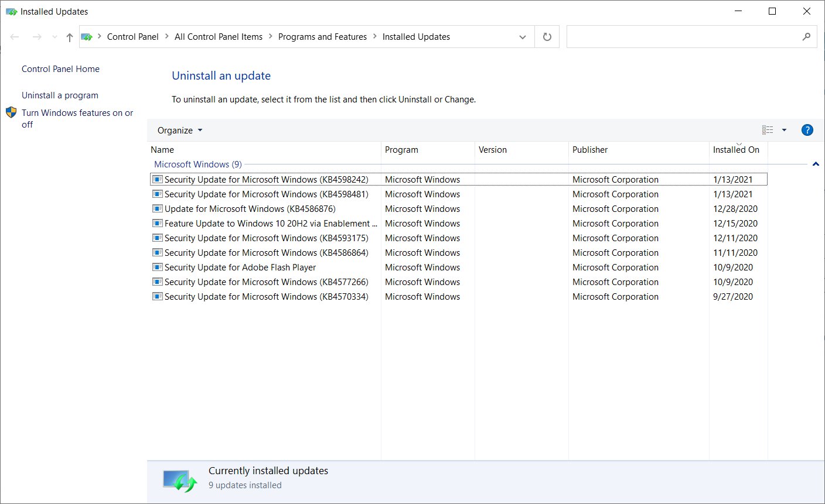Open the Organize menu
This screenshot has width=825, height=504.
click(180, 130)
